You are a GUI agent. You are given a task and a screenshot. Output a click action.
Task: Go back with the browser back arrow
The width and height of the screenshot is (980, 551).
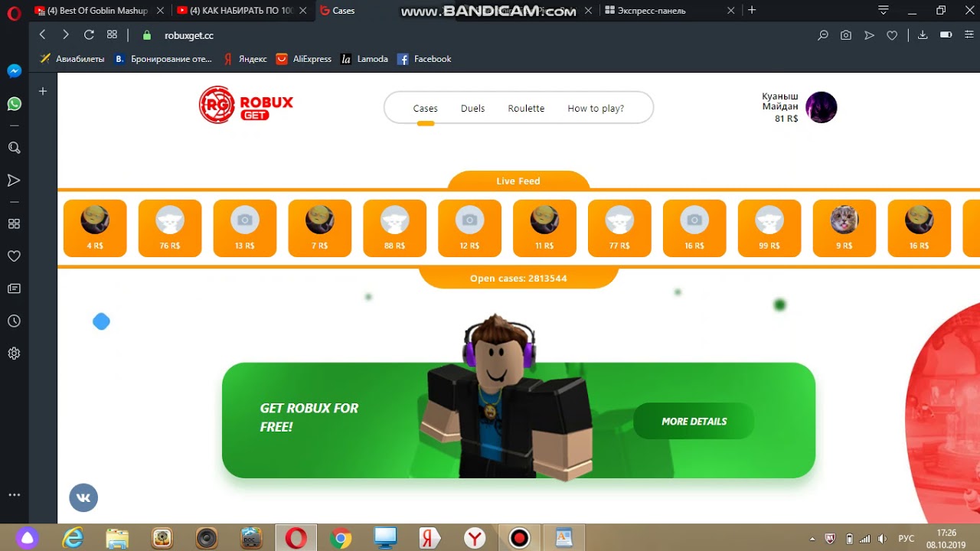[43, 34]
